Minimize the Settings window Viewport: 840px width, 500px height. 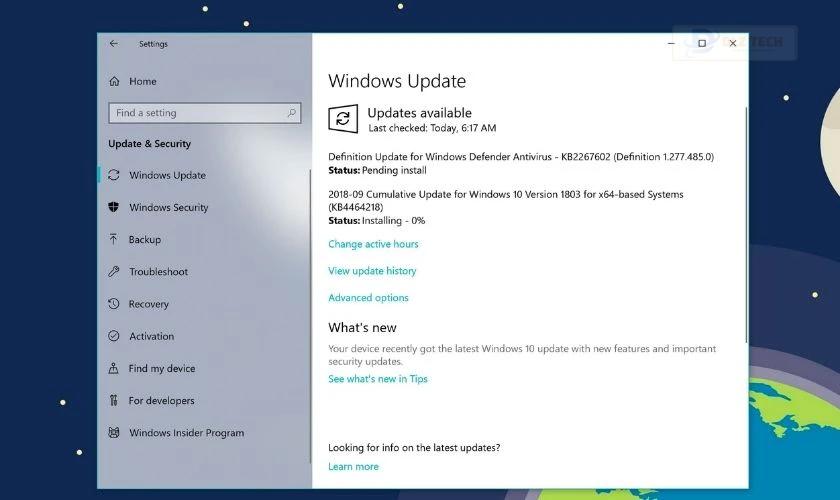click(671, 43)
